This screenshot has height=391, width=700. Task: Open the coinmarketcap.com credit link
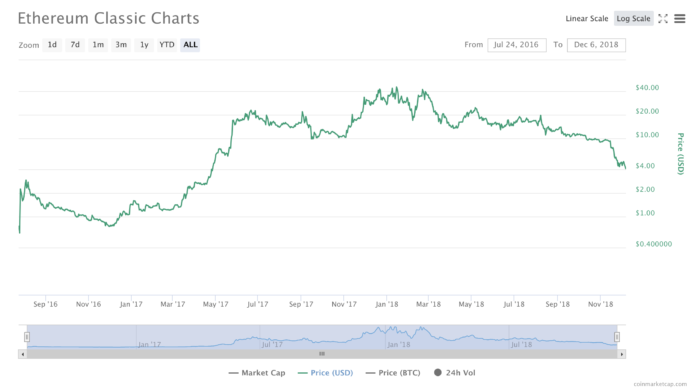coord(660,384)
